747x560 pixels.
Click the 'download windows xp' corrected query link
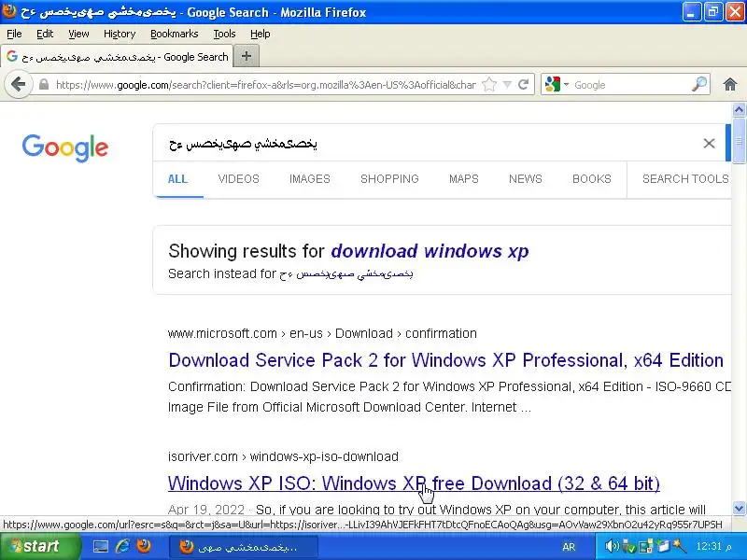(430, 251)
